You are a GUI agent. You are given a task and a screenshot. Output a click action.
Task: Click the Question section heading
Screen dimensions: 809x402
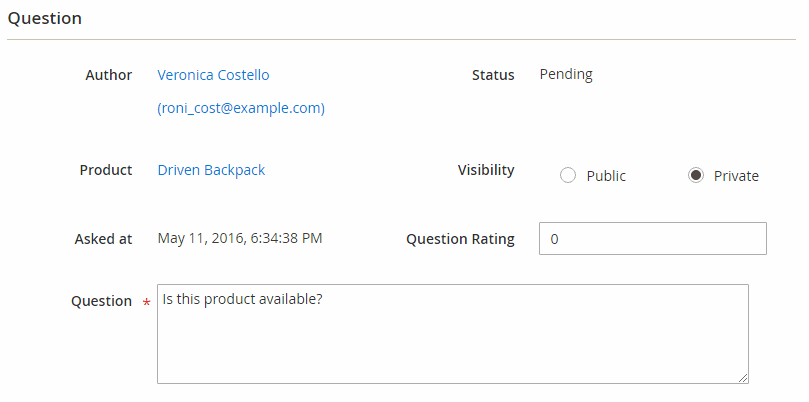point(44,19)
